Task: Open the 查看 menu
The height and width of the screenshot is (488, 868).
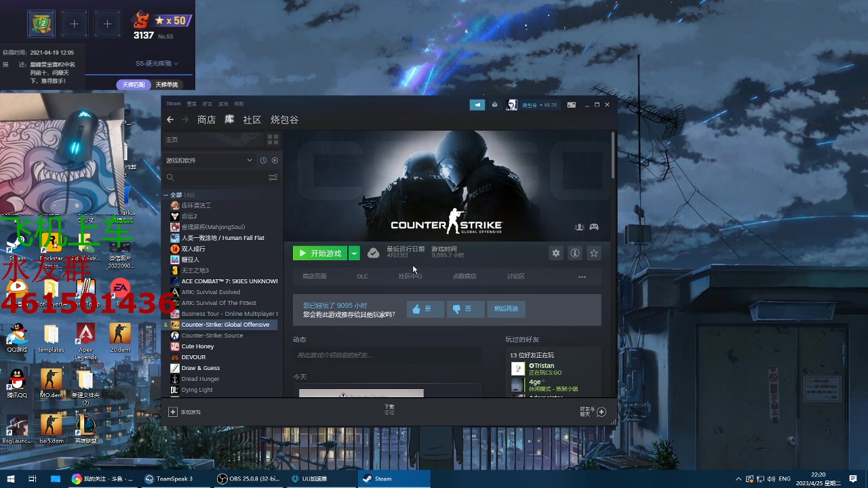Action: (192, 104)
